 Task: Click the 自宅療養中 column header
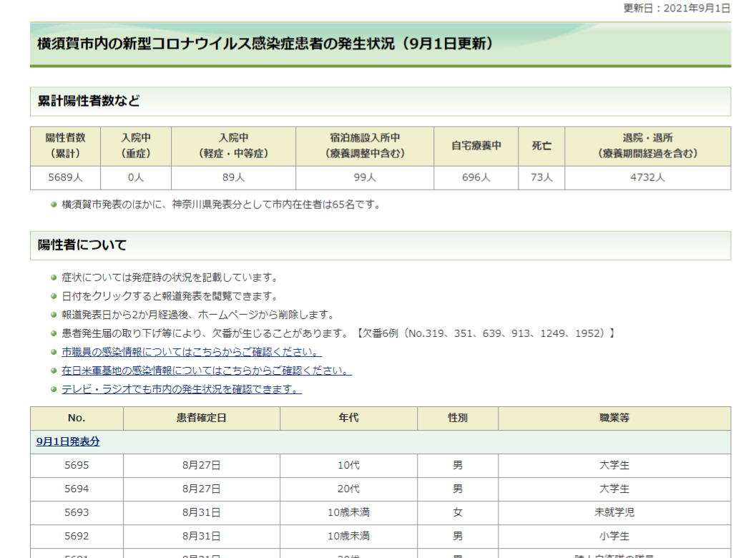(x=476, y=146)
